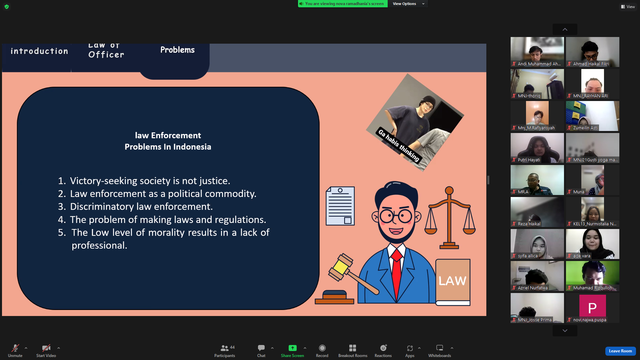Click the panel divider handle beside shared screen
Viewport: 640px width, 360px height.
(x=488, y=180)
